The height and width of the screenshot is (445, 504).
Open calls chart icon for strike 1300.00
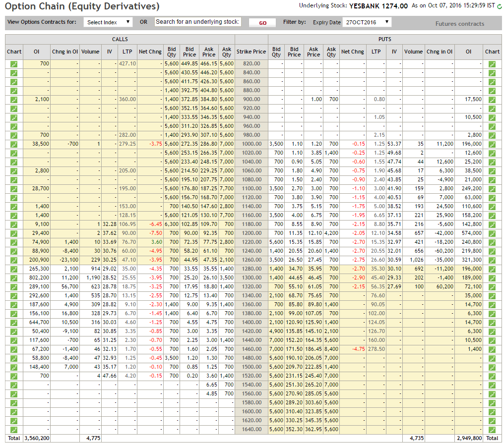click(x=14, y=278)
